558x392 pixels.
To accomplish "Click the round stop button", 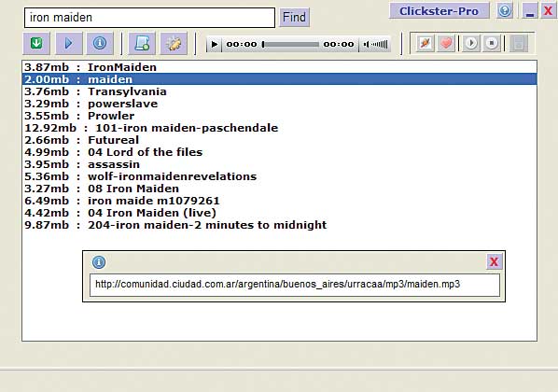I will (492, 44).
